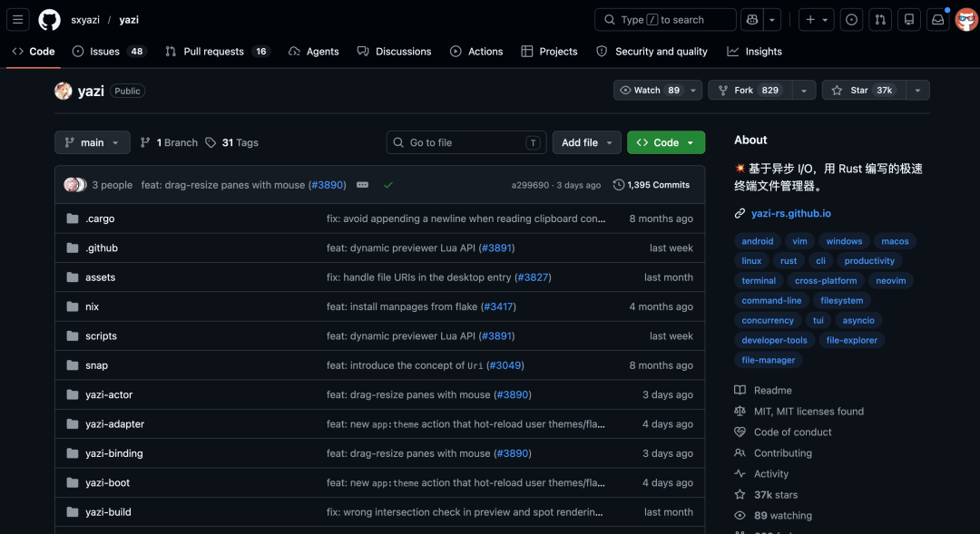The width and height of the screenshot is (980, 534).
Task: Toggle Watch on the repository
Action: 649,90
